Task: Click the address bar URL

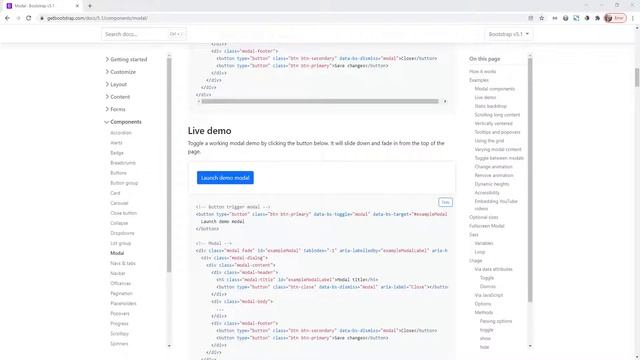Action: (97, 18)
